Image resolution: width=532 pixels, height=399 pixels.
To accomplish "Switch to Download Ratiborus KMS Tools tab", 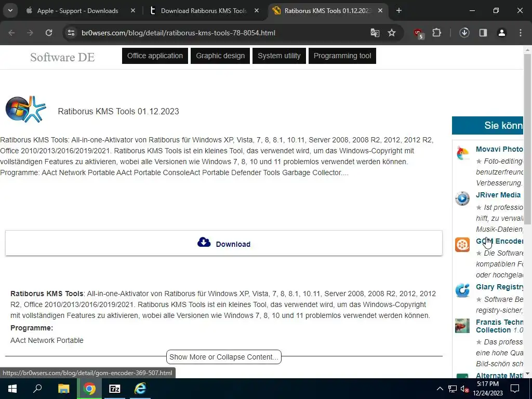I will [204, 11].
